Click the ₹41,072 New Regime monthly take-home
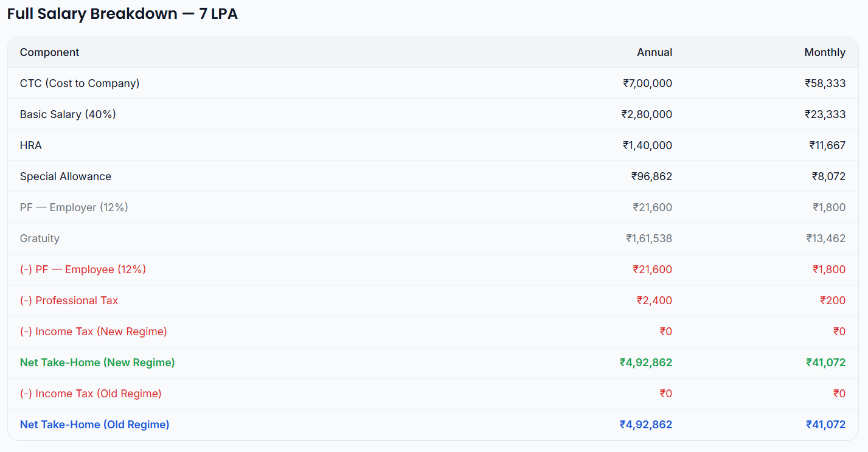The image size is (868, 452). click(825, 363)
